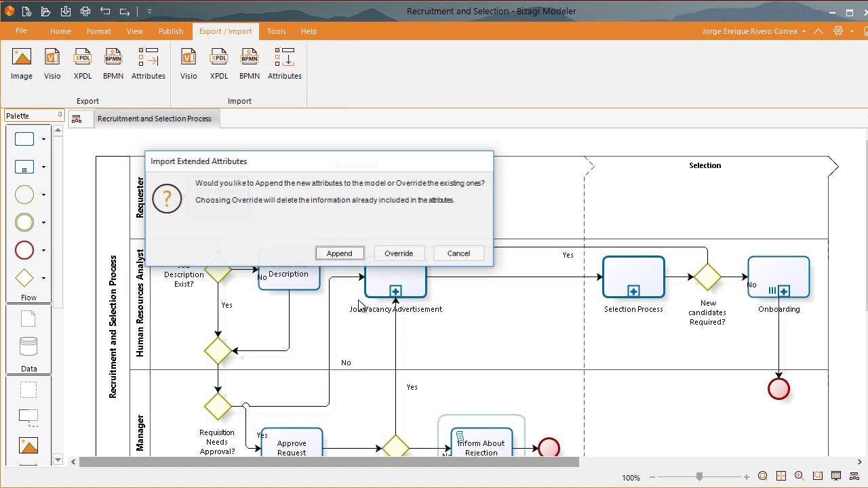Switch to the View ribbon tab

[135, 31]
